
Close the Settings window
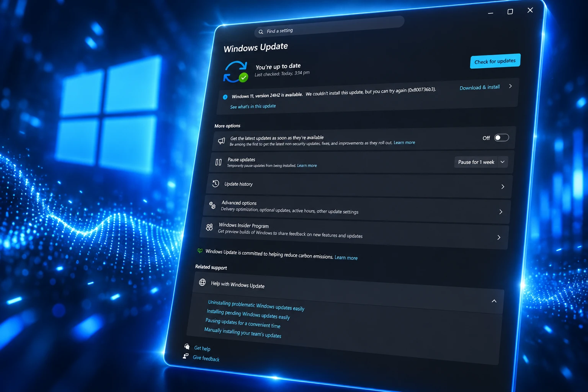[x=530, y=10]
